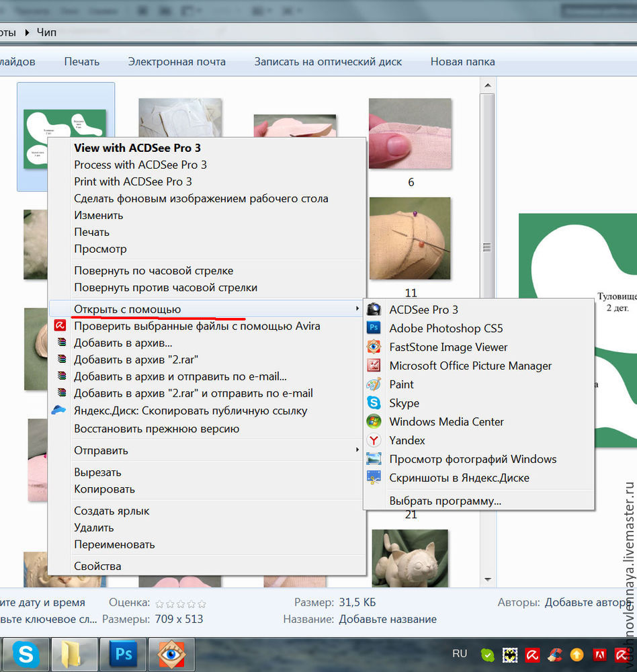Open FastStone eye icon on the taskbar
Viewport: 637px width, 672px height.
point(171,655)
